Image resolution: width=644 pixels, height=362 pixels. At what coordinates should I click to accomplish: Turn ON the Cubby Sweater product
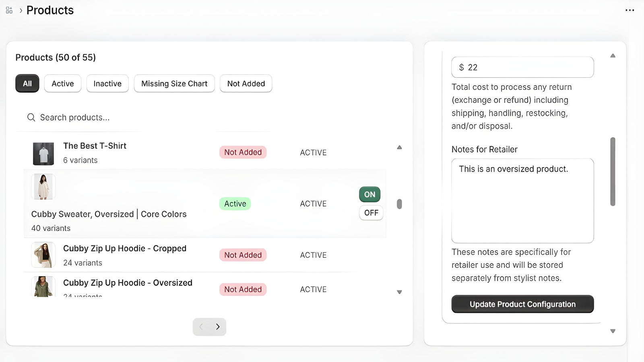click(369, 195)
